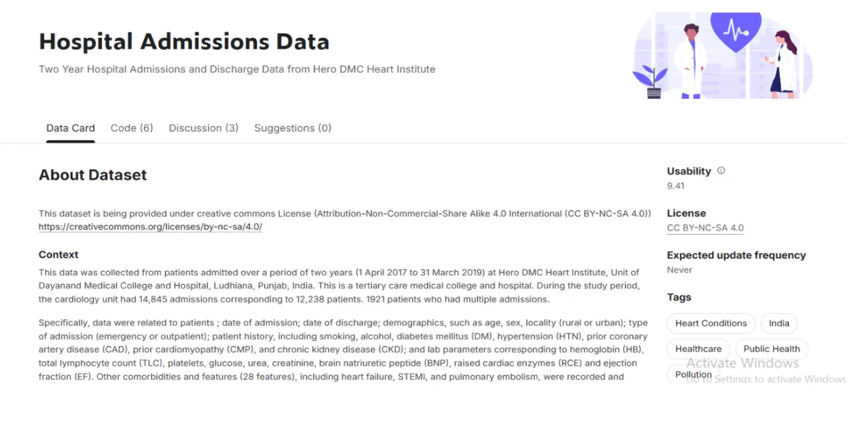View the Suggestions (0) tab
Viewport: 868px width, 428px height.
[292, 128]
